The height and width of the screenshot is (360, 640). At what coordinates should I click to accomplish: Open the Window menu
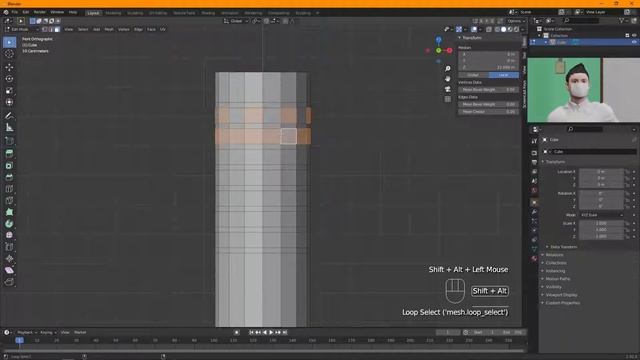(57, 12)
